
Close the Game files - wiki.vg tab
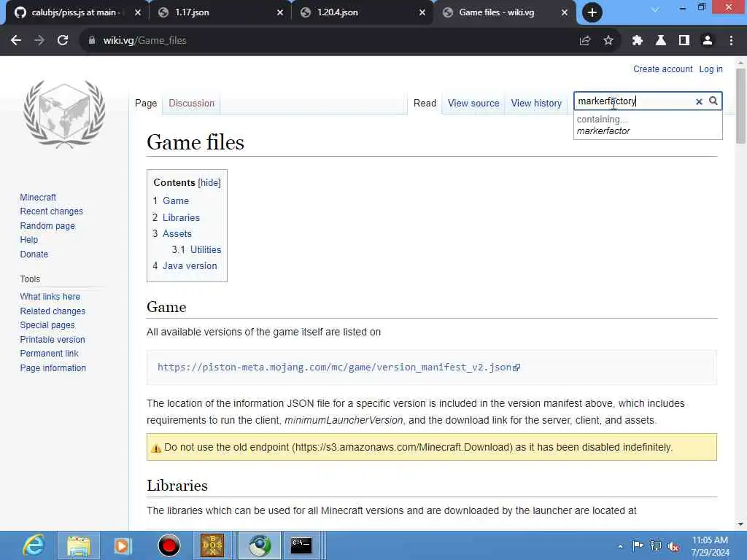pos(565,13)
